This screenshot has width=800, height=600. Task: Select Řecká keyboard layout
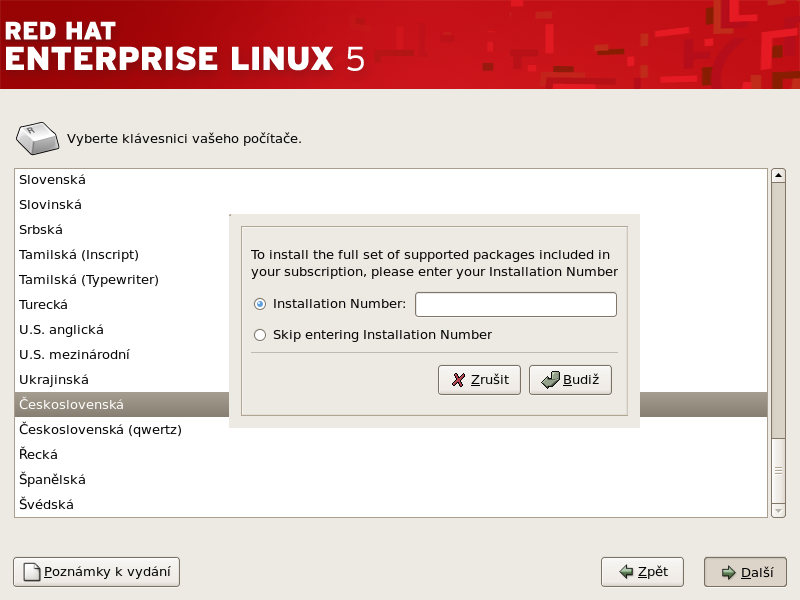pos(39,455)
